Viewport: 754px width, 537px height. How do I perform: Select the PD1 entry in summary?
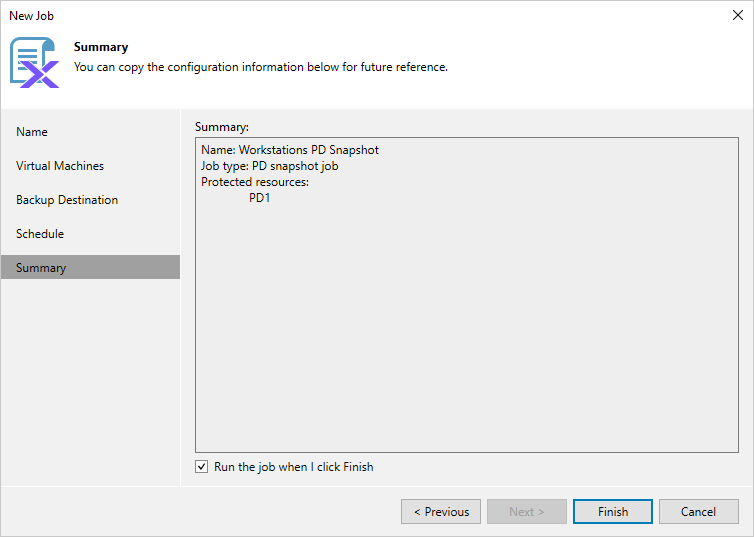point(260,198)
